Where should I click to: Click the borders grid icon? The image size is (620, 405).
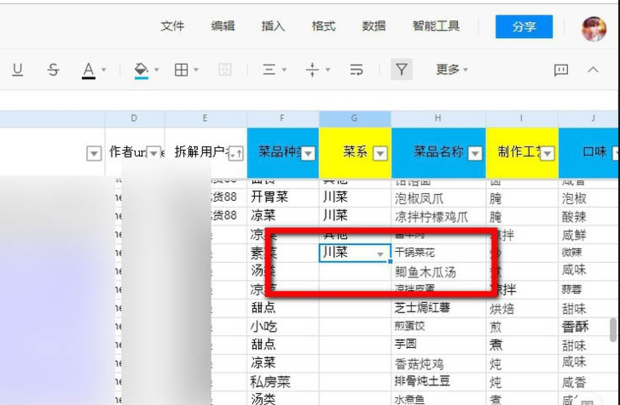pyautogui.click(x=181, y=70)
